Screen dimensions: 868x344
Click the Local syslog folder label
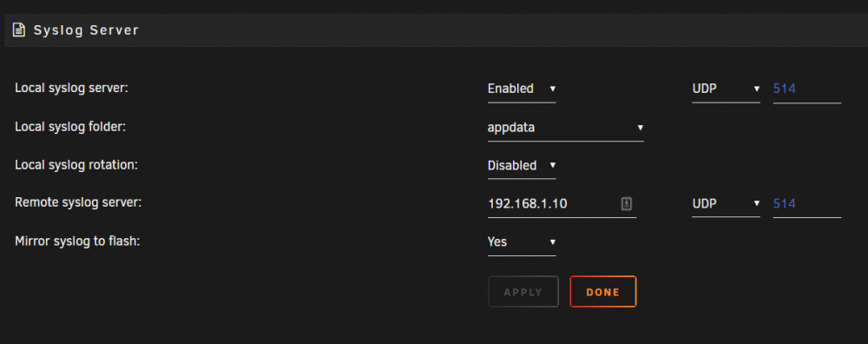click(70, 127)
